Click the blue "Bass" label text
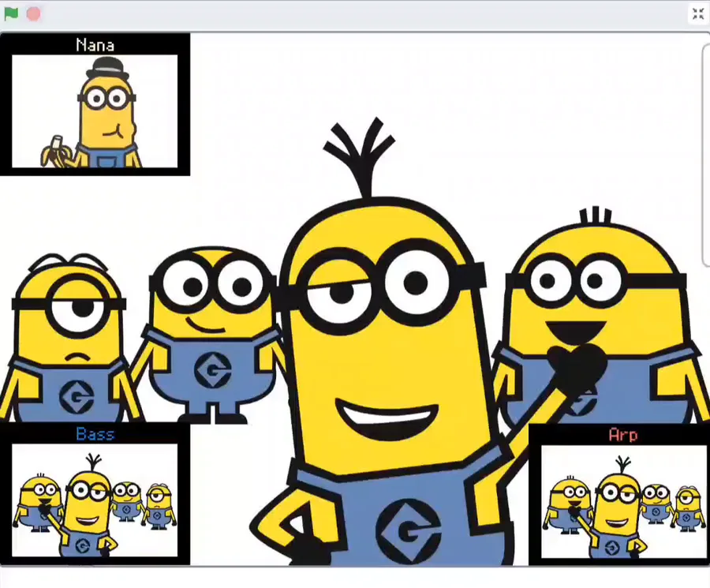710x588 pixels. click(x=95, y=434)
